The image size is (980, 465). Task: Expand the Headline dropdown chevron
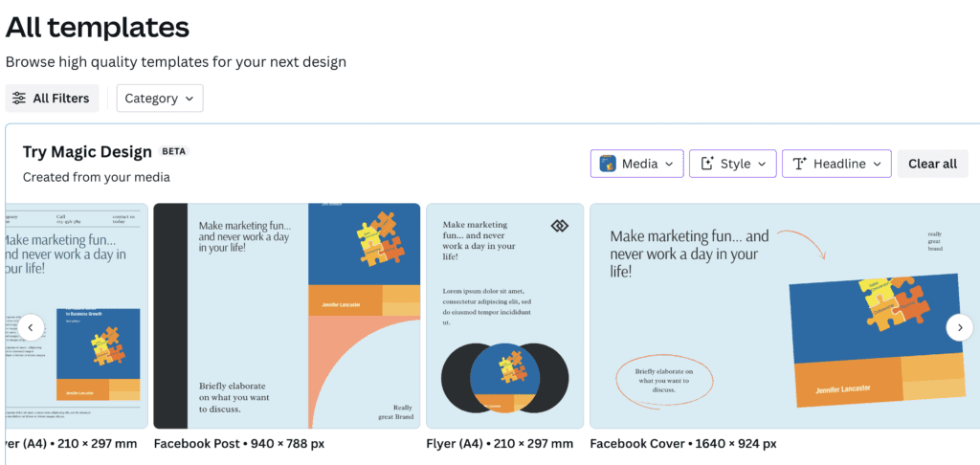click(878, 164)
